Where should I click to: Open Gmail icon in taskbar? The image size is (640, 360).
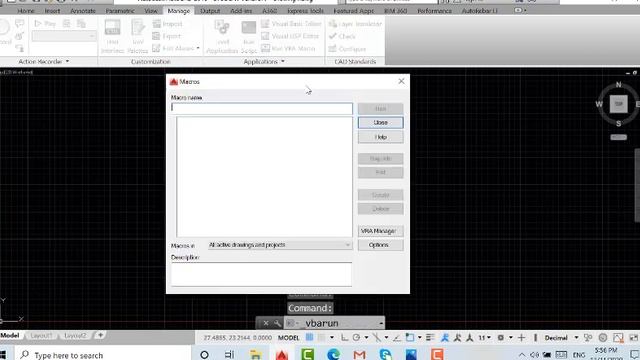pos(359,355)
